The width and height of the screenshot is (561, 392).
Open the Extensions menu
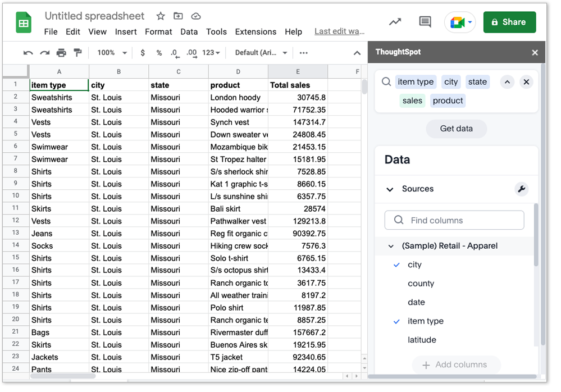click(x=256, y=31)
